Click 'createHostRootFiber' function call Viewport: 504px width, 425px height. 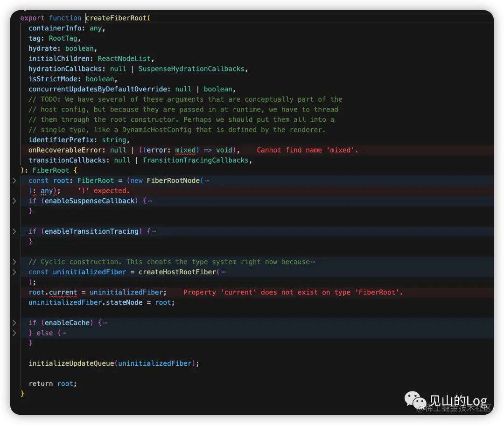click(177, 272)
